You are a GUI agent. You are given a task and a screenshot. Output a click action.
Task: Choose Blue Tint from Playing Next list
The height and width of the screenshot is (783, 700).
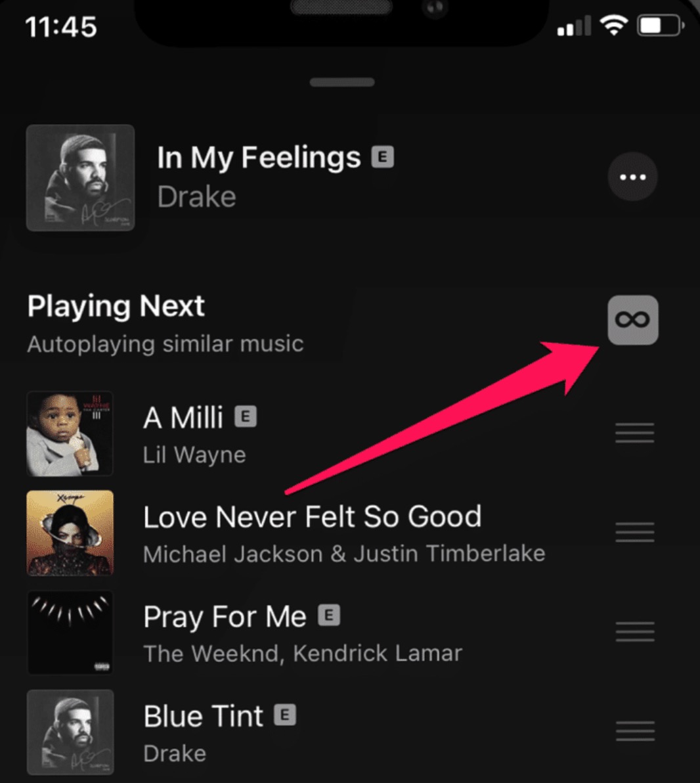pyautogui.click(x=203, y=716)
